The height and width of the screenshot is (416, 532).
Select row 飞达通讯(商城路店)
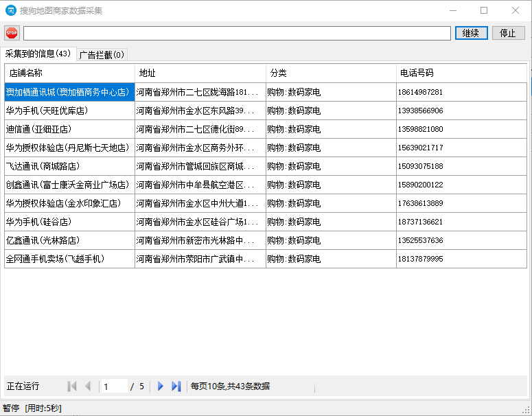click(266, 166)
